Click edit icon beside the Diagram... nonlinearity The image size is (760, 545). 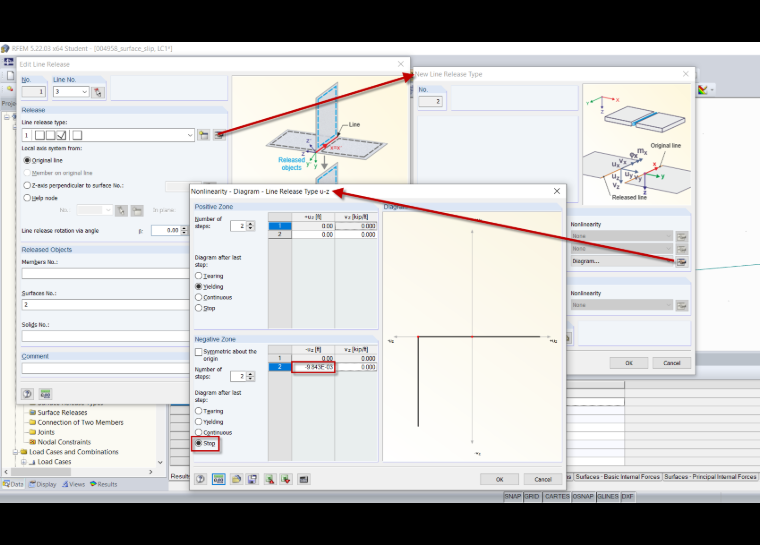coord(681,261)
